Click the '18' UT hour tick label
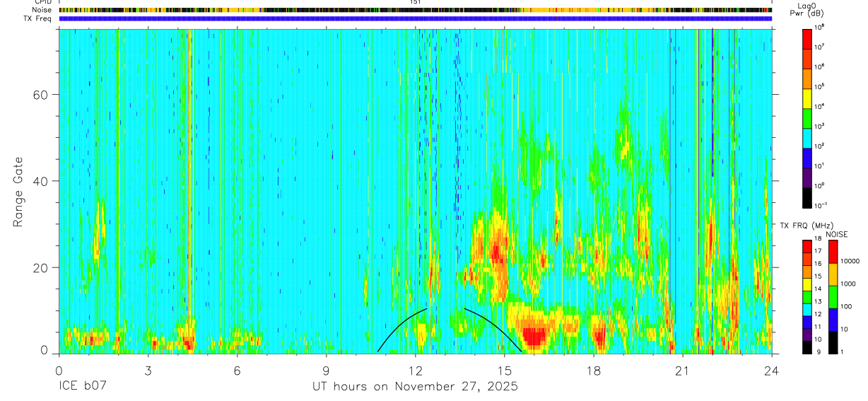 [594, 369]
